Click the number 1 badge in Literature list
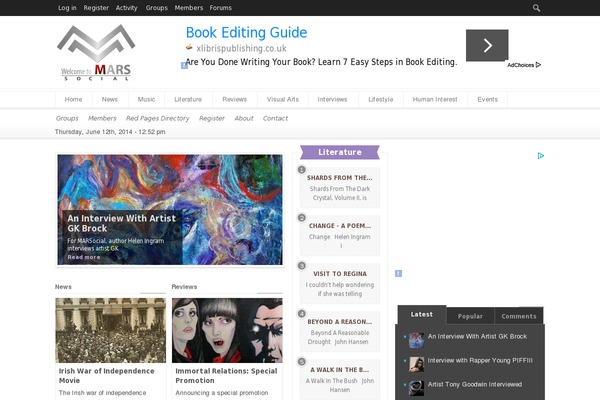 point(302,170)
